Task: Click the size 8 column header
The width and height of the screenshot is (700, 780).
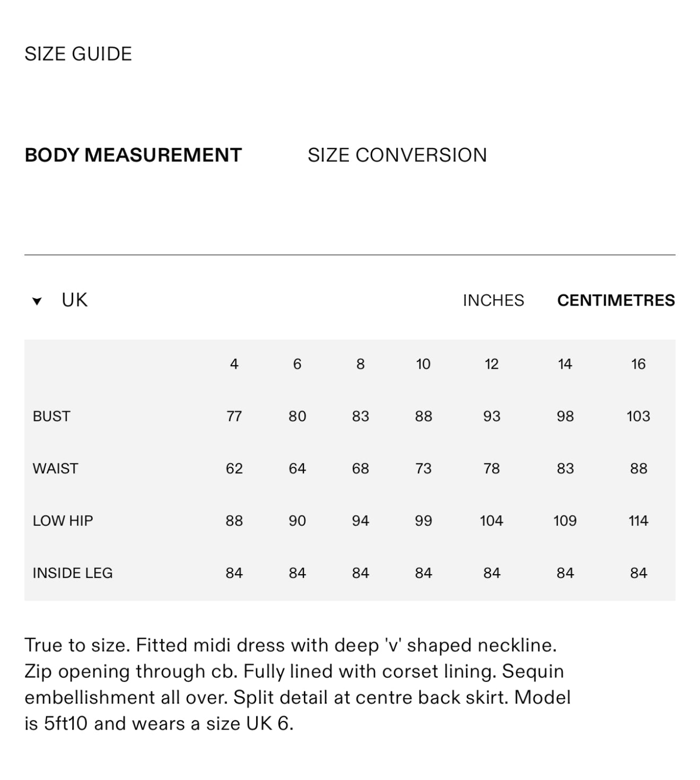Action: pyautogui.click(x=360, y=364)
